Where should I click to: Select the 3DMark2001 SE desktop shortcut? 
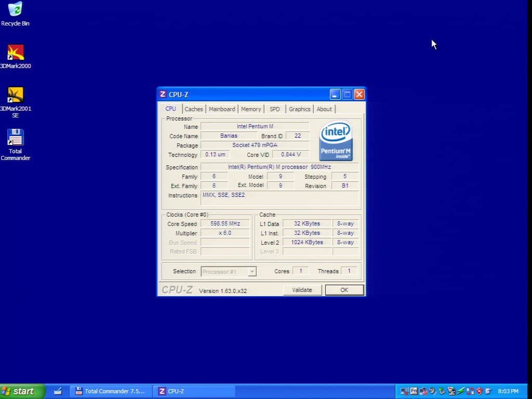click(15, 102)
